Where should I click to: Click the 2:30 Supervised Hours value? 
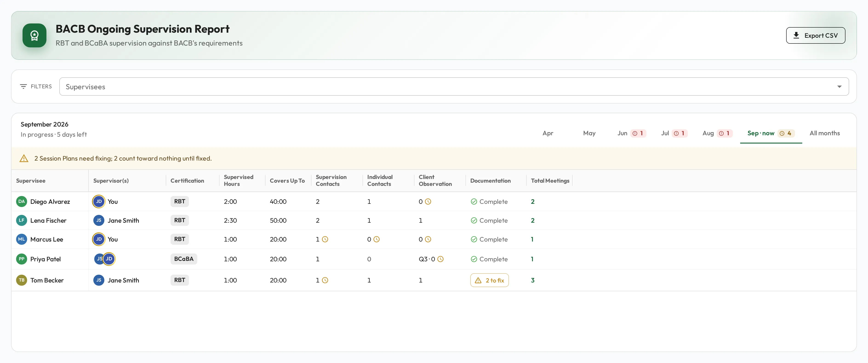(230, 220)
